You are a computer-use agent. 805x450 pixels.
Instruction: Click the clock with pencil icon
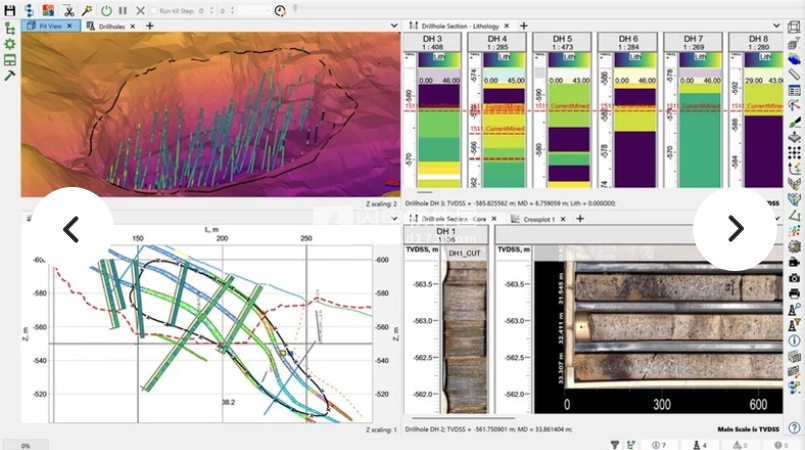pyautogui.click(x=280, y=10)
